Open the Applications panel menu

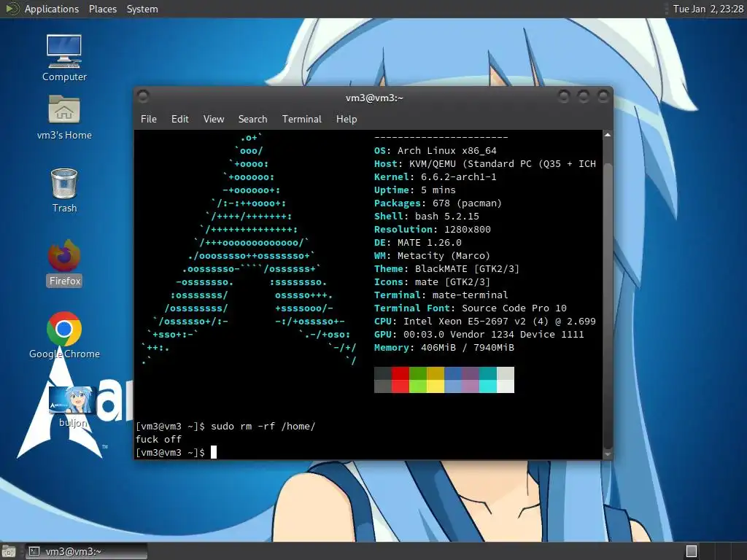pos(52,9)
